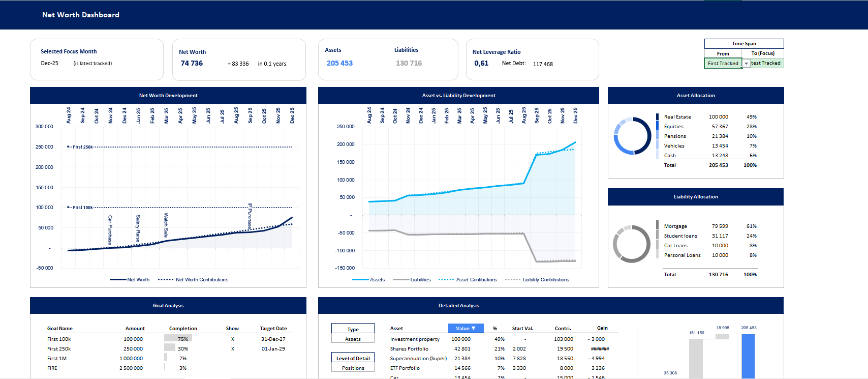Click the Liability Allocation total 130 716

click(x=719, y=274)
